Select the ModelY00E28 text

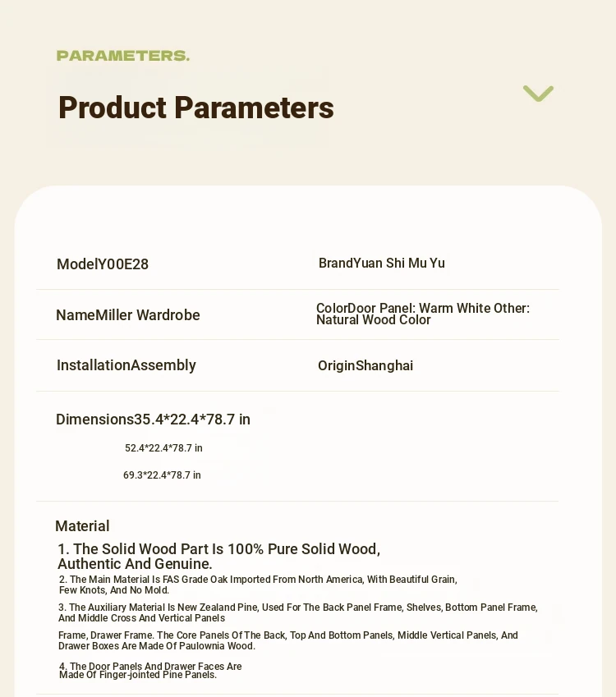coord(103,264)
